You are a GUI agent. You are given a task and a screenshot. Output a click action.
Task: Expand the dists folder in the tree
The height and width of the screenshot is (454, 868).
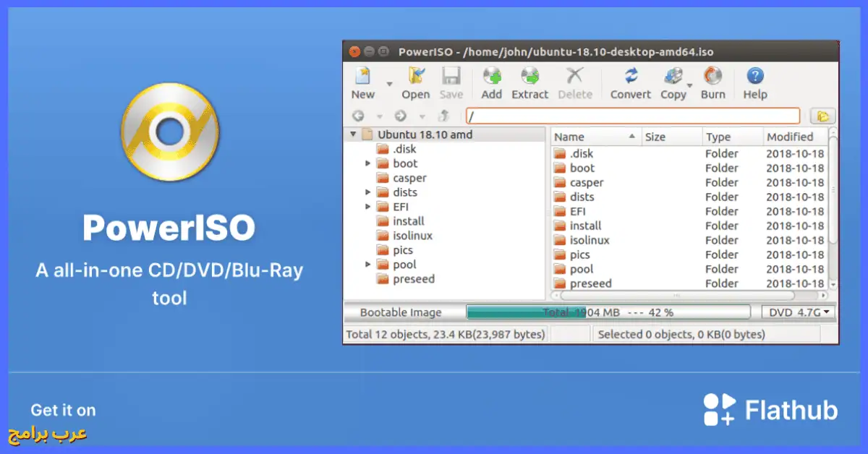pyautogui.click(x=368, y=192)
